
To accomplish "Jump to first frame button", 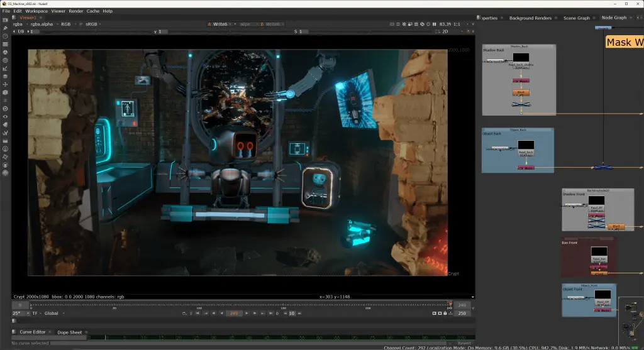I will pos(197,313).
